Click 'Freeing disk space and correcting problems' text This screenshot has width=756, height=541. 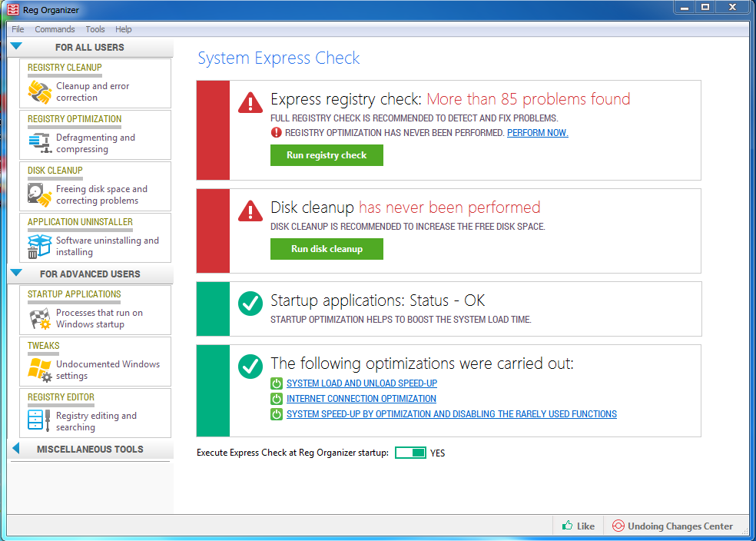pyautogui.click(x=101, y=194)
